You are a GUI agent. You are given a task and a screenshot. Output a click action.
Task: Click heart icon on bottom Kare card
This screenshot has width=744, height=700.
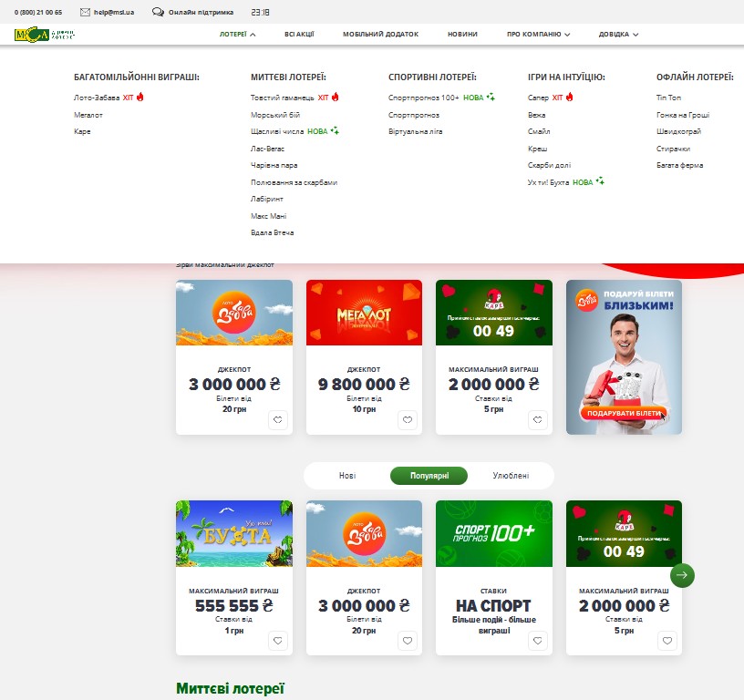[667, 641]
